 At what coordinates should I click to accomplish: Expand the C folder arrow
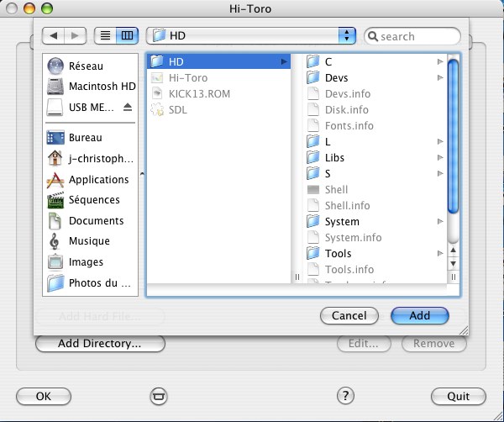[x=440, y=61]
